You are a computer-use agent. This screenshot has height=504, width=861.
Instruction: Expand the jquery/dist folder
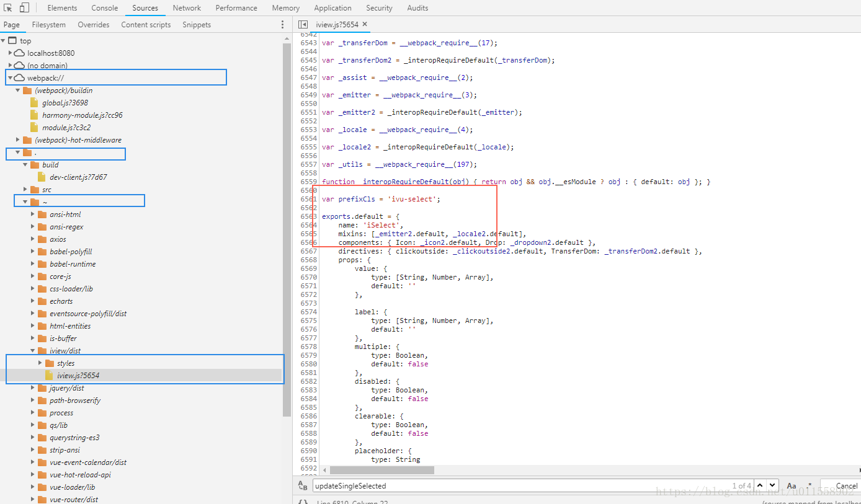click(x=33, y=388)
